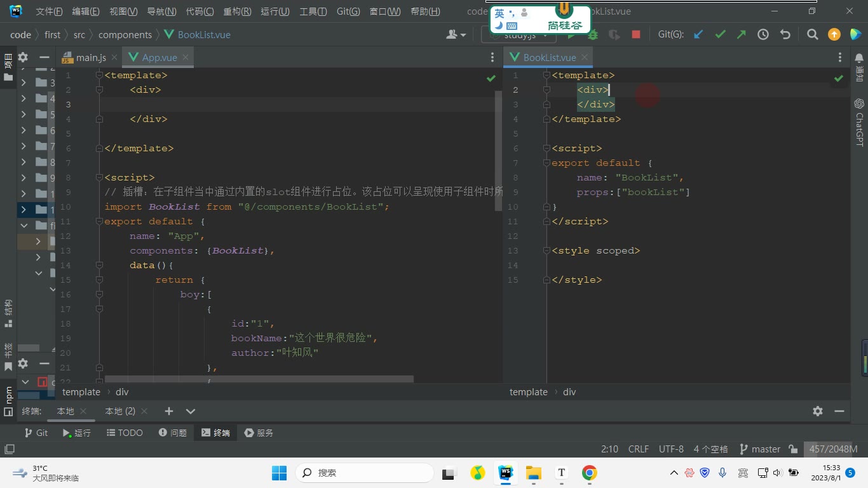
Task: Open project panel settings gear
Action: (23, 57)
